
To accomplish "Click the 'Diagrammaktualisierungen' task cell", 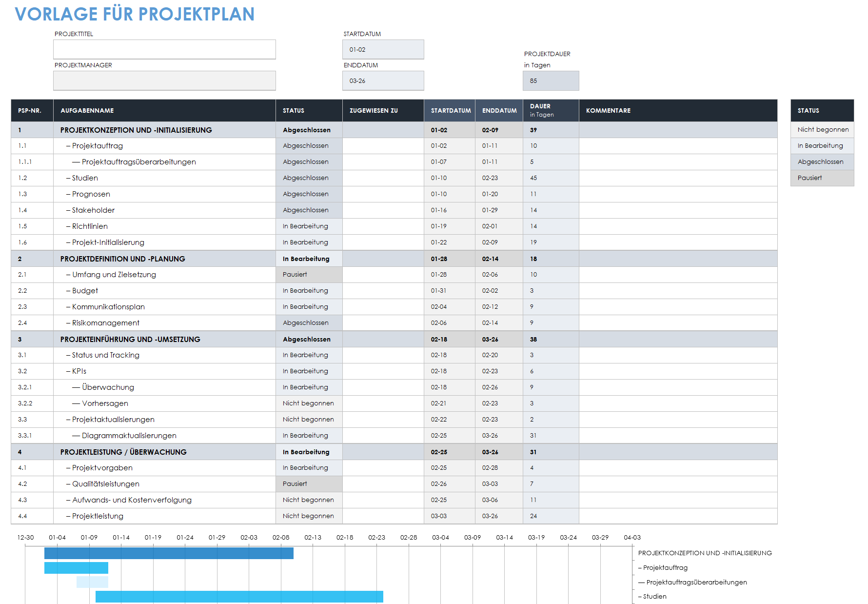I will [x=164, y=436].
